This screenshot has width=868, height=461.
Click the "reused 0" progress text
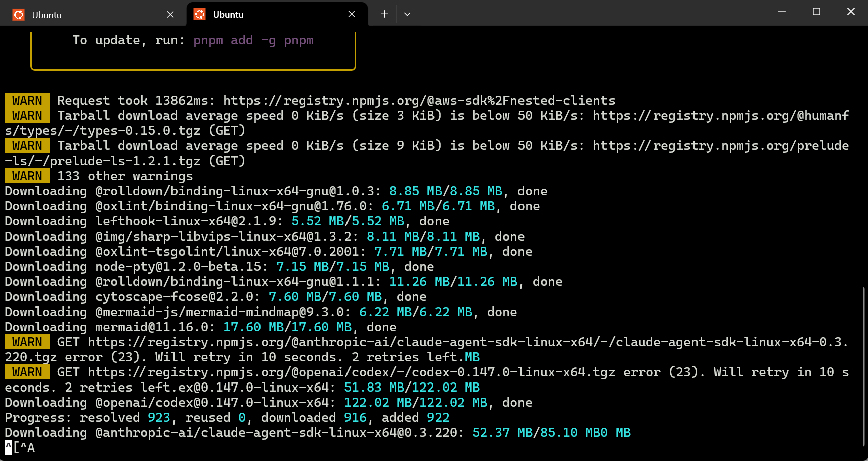tap(216, 418)
